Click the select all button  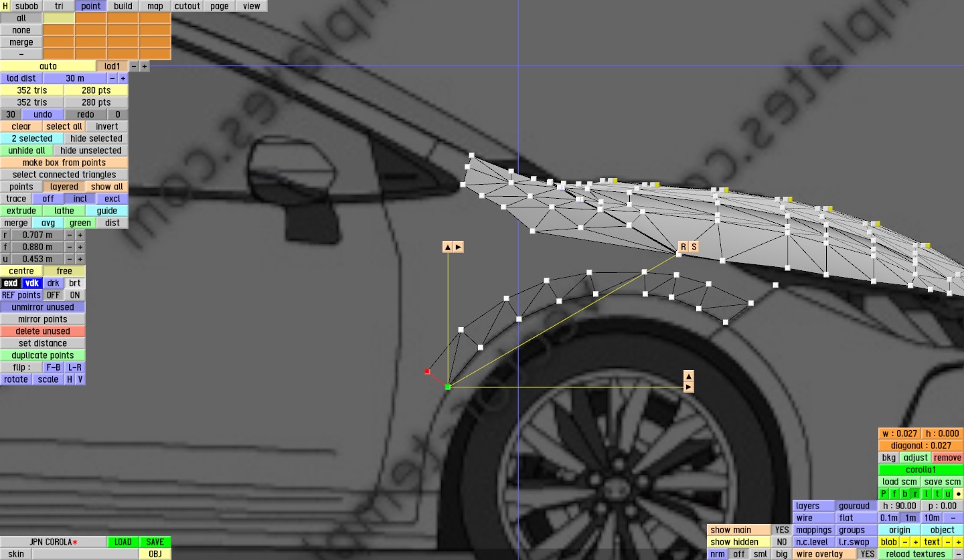pos(64,126)
